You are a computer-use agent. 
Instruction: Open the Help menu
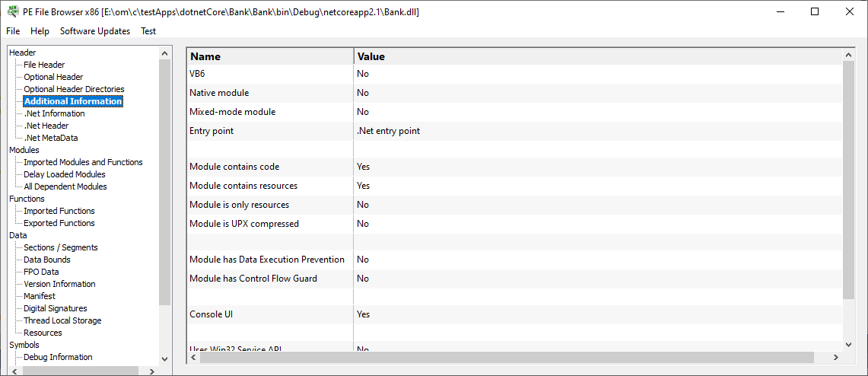coord(40,31)
